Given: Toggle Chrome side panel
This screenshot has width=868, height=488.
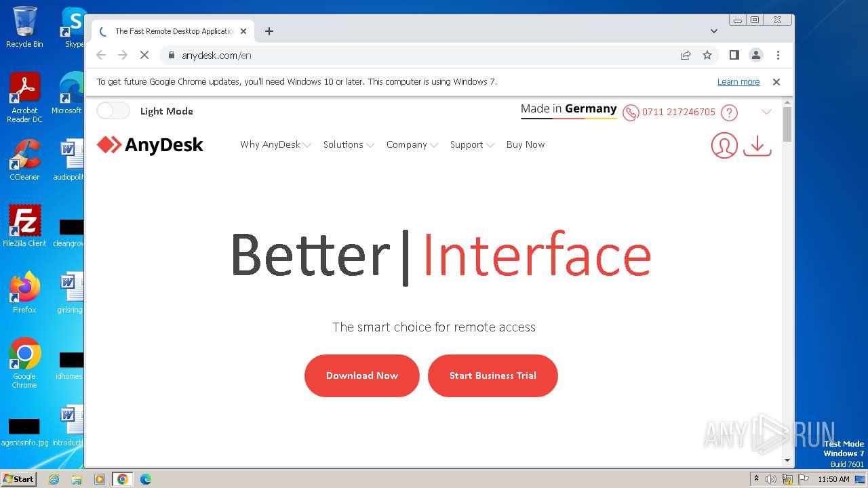Looking at the screenshot, I should click(x=734, y=55).
